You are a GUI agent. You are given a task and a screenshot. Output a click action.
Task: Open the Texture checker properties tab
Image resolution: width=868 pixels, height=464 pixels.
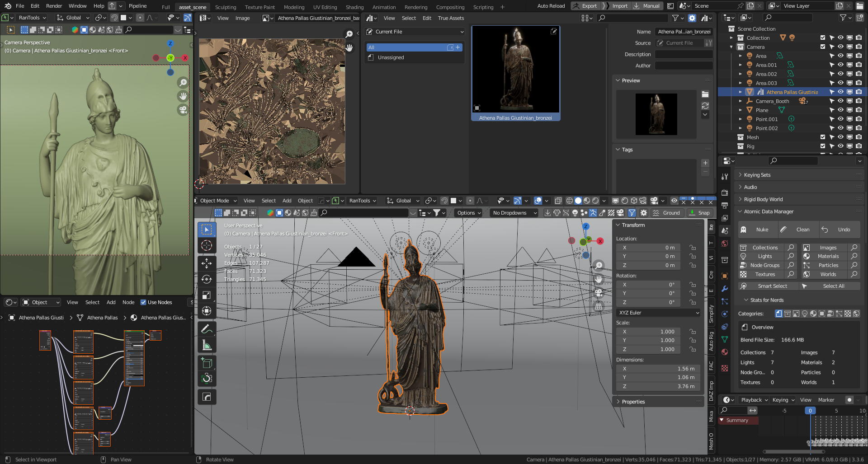tap(725, 368)
